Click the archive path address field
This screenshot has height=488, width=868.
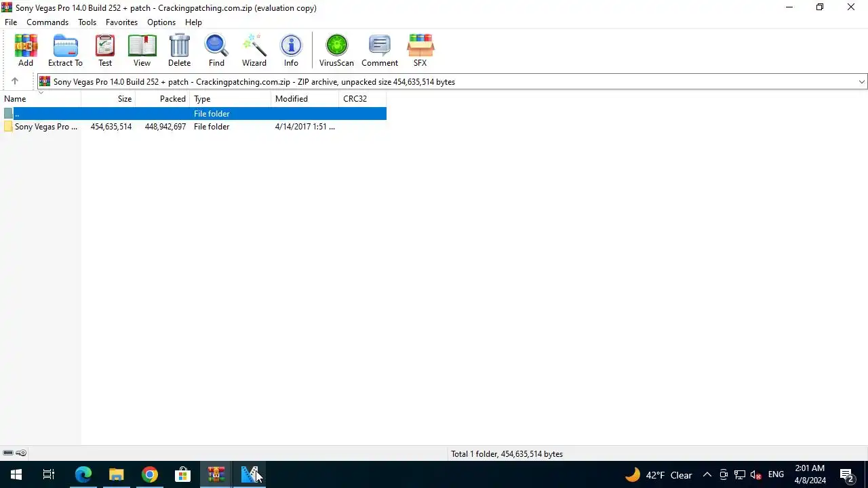tap(452, 81)
